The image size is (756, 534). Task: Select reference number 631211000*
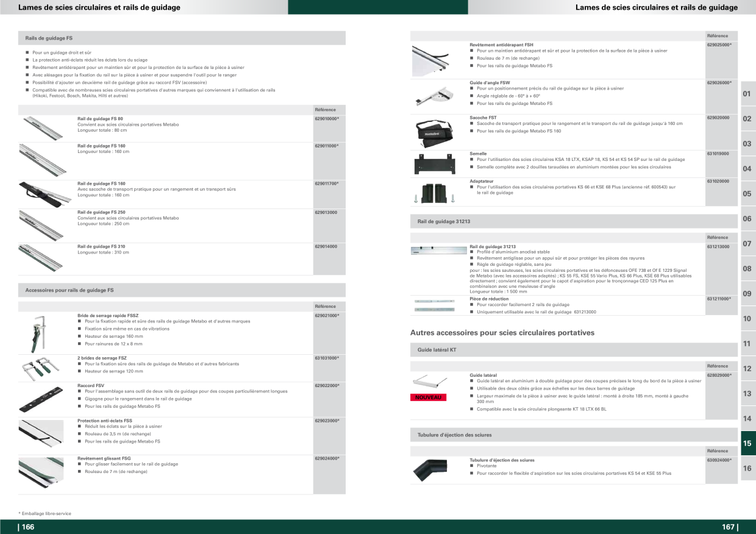pyautogui.click(x=719, y=299)
